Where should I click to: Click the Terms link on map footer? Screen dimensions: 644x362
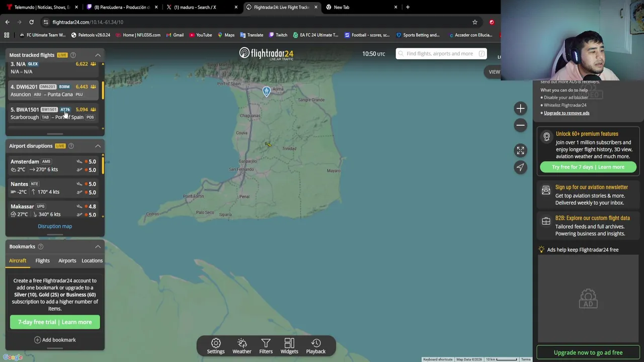point(526,359)
